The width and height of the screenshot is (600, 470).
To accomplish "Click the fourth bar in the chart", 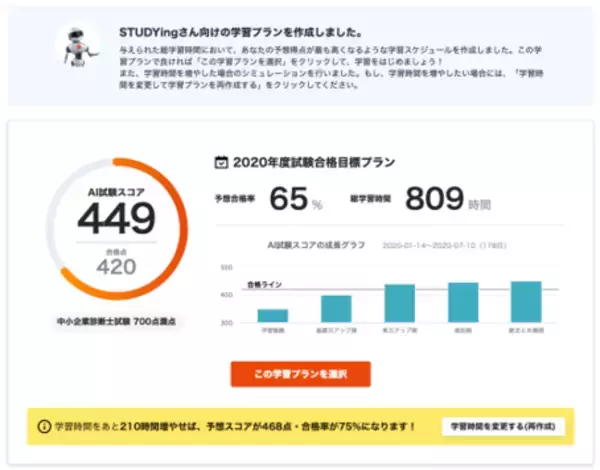I will click(463, 302).
